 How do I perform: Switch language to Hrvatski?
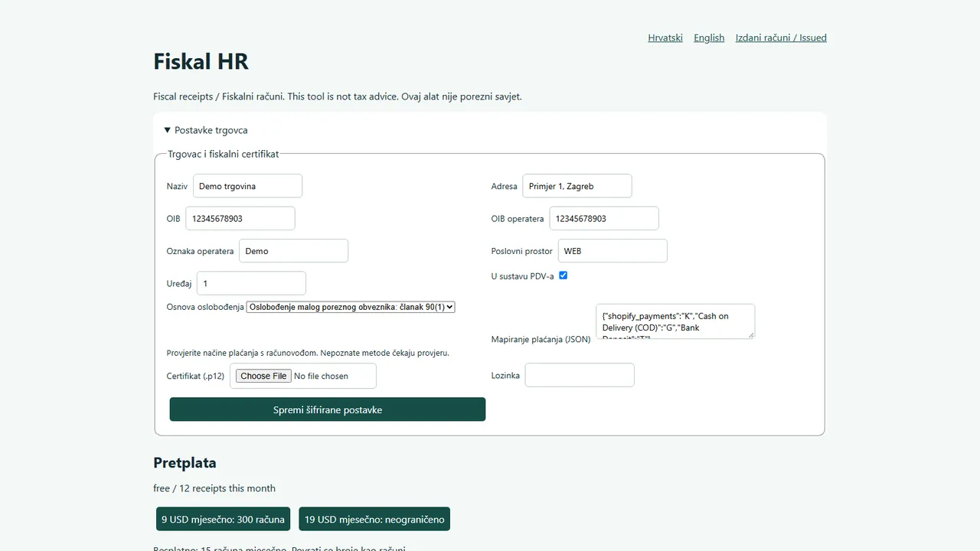pos(665,37)
